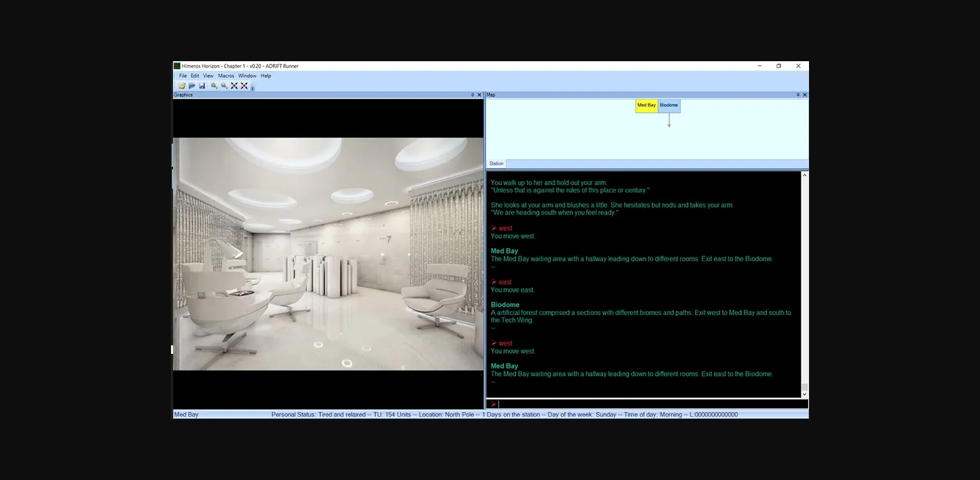This screenshot has width=980, height=480.
Task: Click the zoom out magnifier icon
Action: coord(224,85)
